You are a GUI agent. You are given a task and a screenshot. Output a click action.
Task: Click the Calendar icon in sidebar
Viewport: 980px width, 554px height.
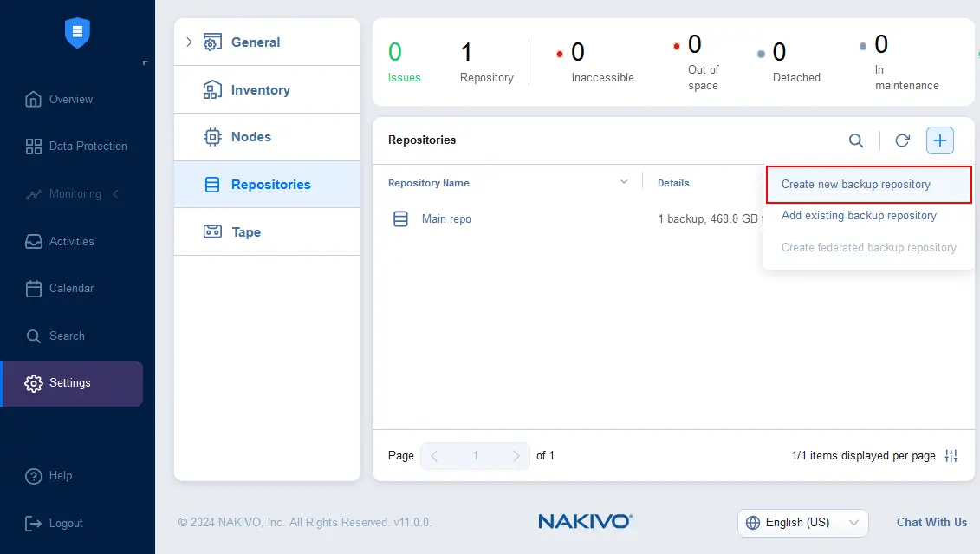(33, 288)
